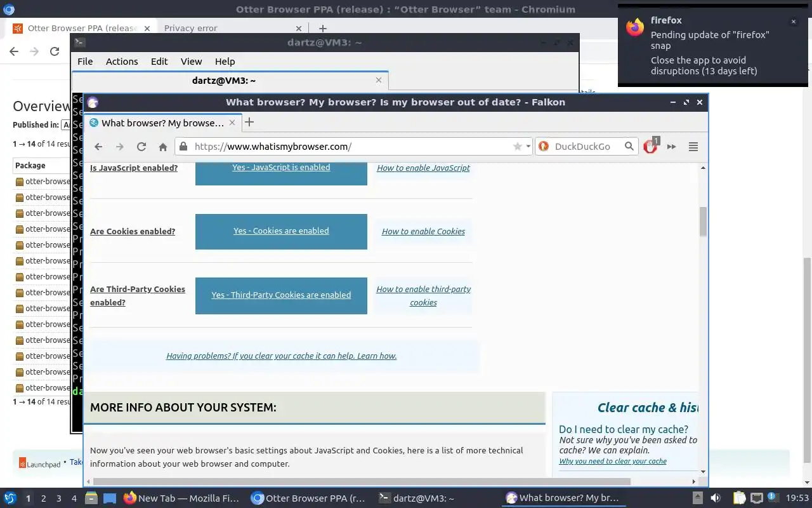Screen dimensions: 812x508
Task: Close Privacy error tab in Chromium
Action: [x=299, y=29]
